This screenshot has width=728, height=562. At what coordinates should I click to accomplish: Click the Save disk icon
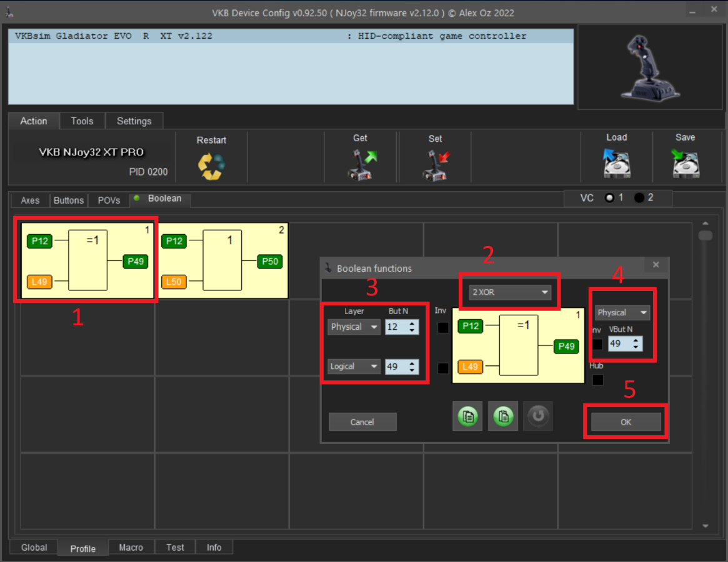(686, 164)
